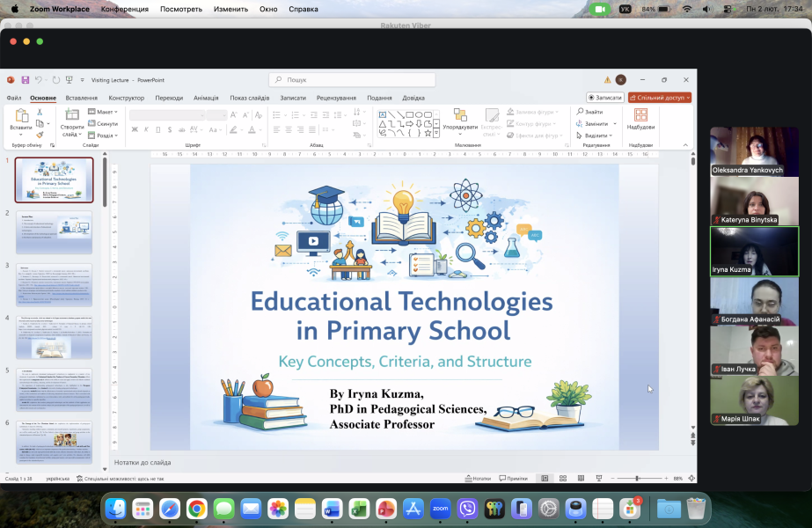Click the Створити слайд new slide icon

[x=72, y=117]
